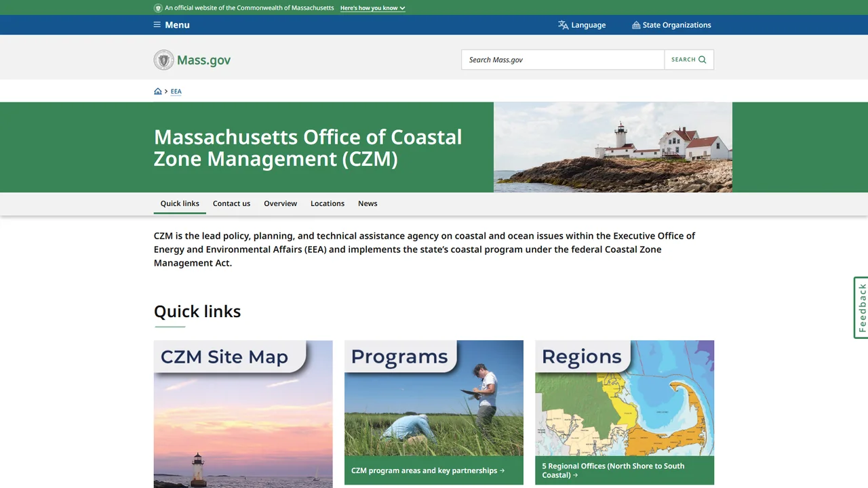Image resolution: width=868 pixels, height=488 pixels.
Task: Click the lighthouse banner photo
Action: pyautogui.click(x=613, y=147)
